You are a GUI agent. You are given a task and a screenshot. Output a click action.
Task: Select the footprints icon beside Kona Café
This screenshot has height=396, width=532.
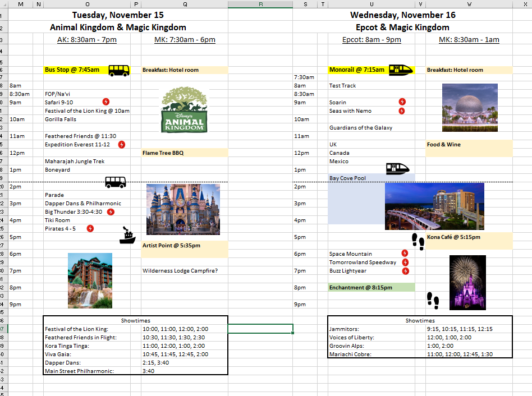(x=418, y=241)
